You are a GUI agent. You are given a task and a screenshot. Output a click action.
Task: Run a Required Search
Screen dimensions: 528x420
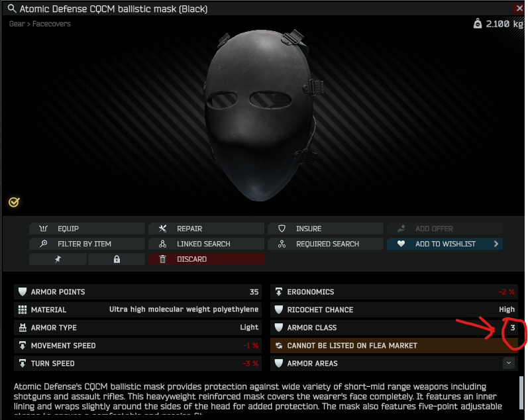[325, 244]
